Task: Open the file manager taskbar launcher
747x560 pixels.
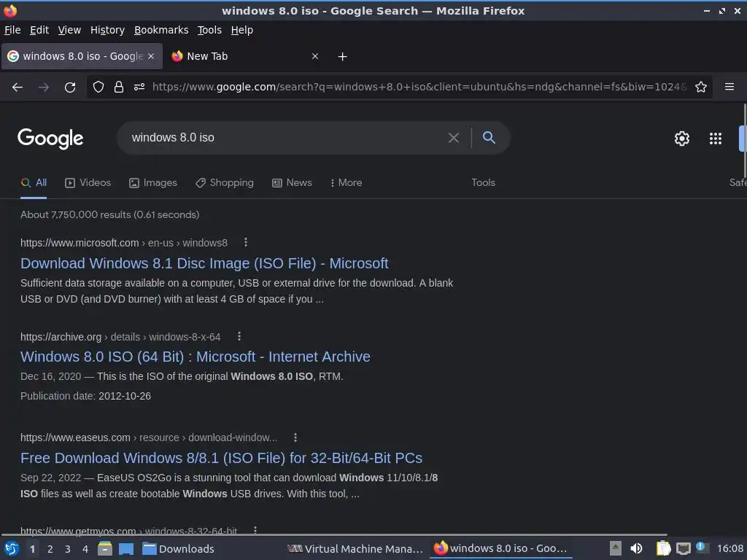Action: point(105,548)
